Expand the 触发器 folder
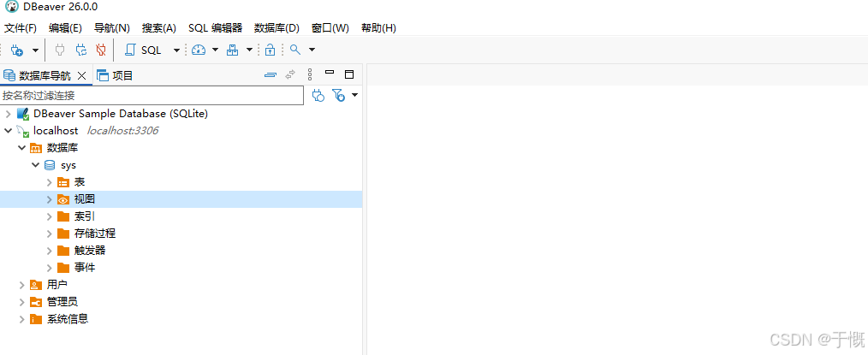Image resolution: width=868 pixels, height=355 pixels. 50,251
